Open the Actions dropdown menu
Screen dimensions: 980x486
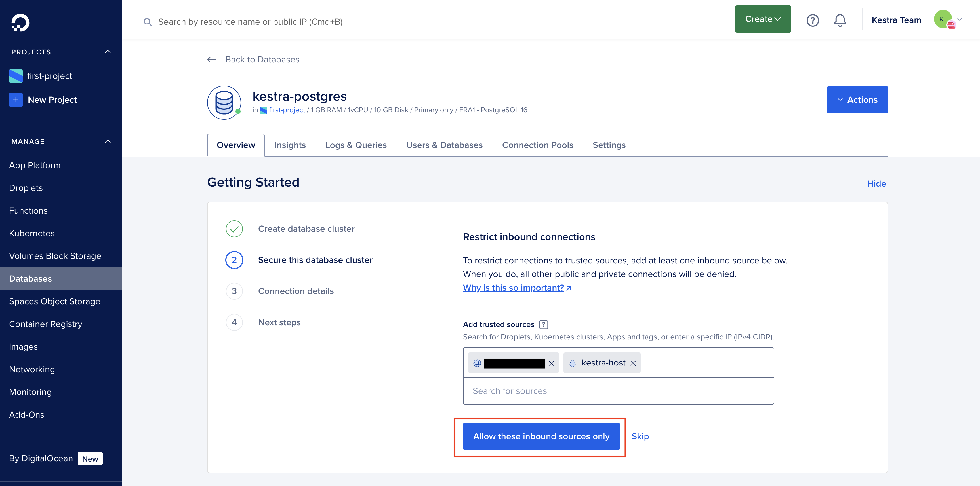857,100
